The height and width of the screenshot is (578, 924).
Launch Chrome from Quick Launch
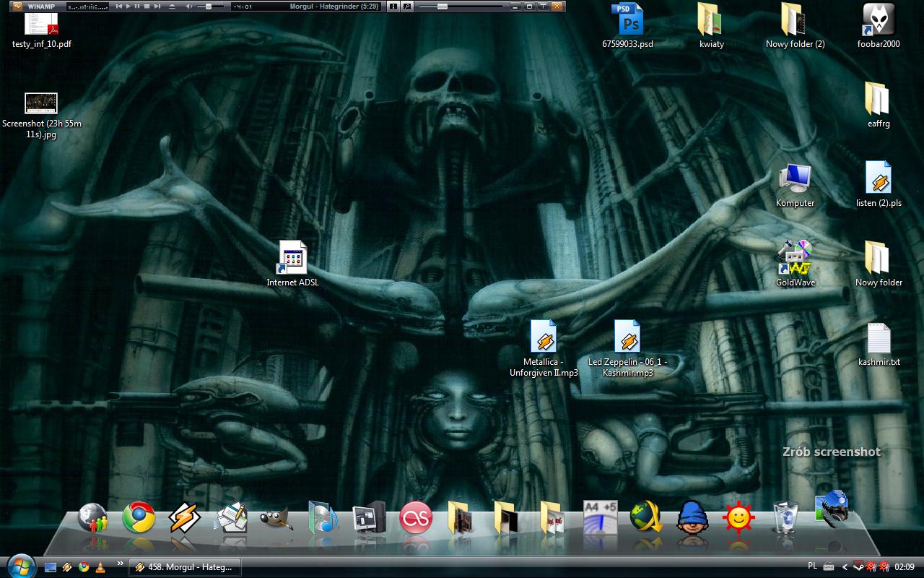pos(84,567)
